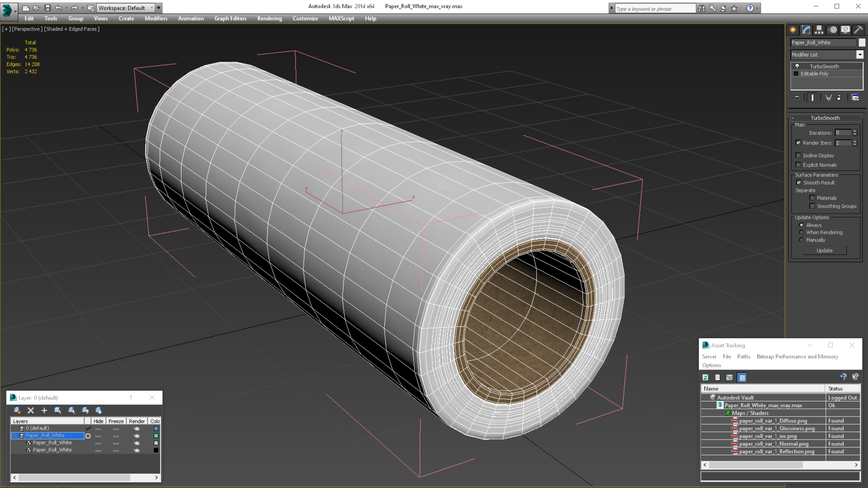Click the object color swatch beside name field

point(862,42)
